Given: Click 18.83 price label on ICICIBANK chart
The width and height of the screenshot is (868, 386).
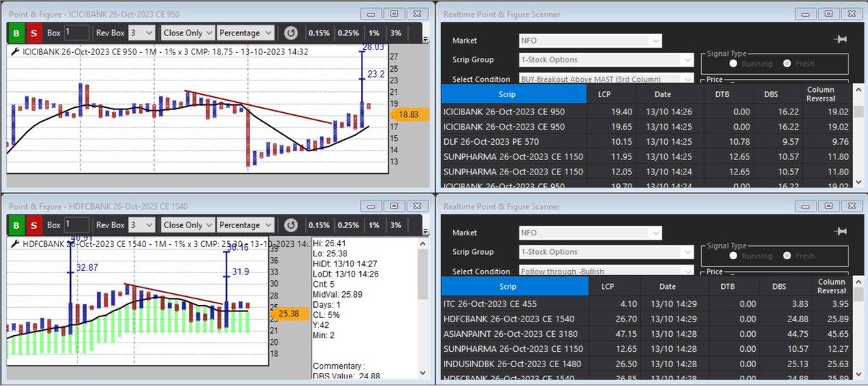Looking at the screenshot, I should pos(409,114).
